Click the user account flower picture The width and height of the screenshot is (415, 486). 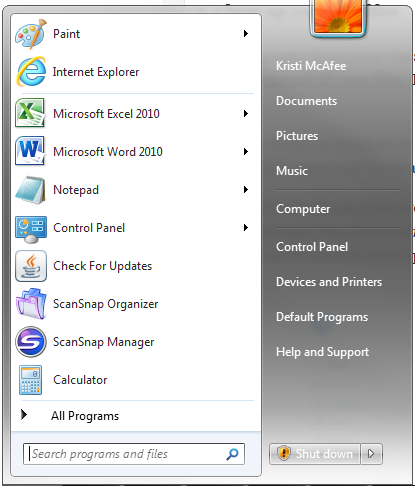(338, 17)
